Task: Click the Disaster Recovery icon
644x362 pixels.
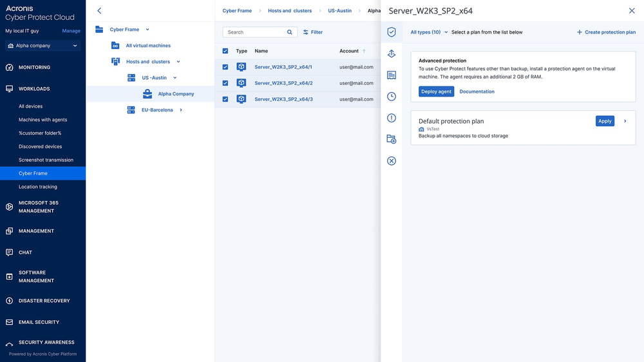Action: [10, 301]
